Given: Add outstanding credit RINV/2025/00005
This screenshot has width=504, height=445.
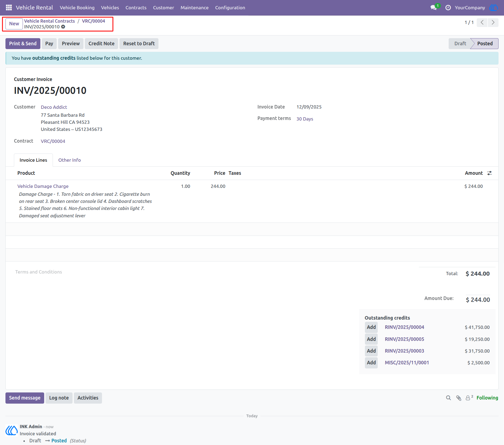Looking at the screenshot, I should coord(371,339).
